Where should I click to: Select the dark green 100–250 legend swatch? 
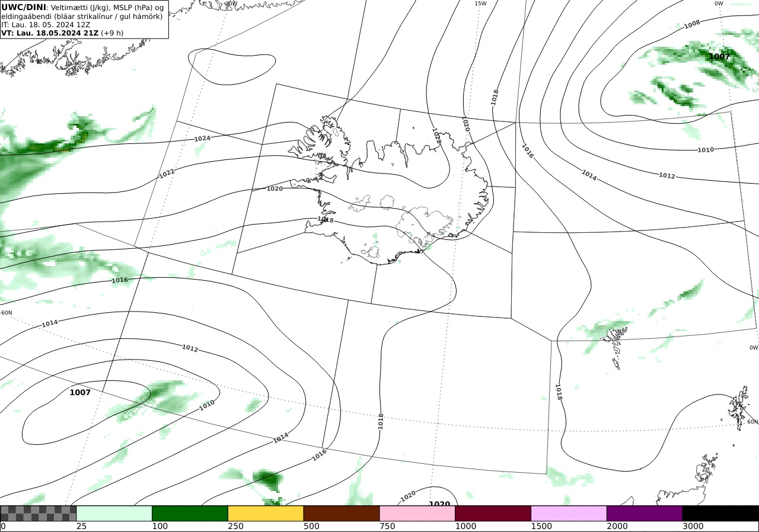click(190, 513)
